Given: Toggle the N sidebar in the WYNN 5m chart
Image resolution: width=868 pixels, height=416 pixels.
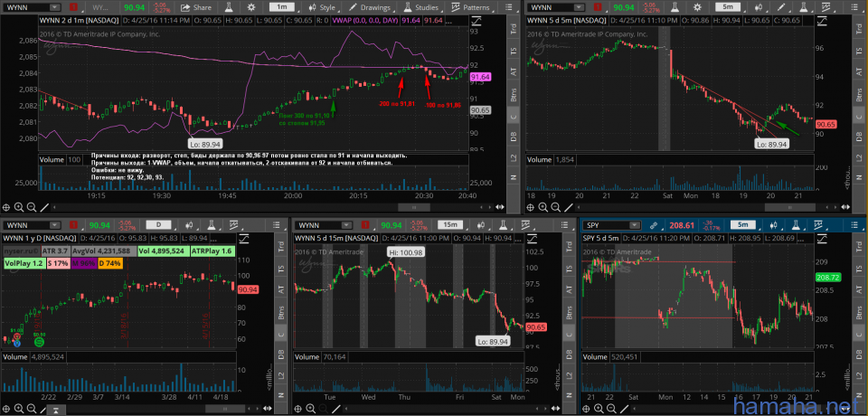Looking at the screenshot, I should 859,177.
